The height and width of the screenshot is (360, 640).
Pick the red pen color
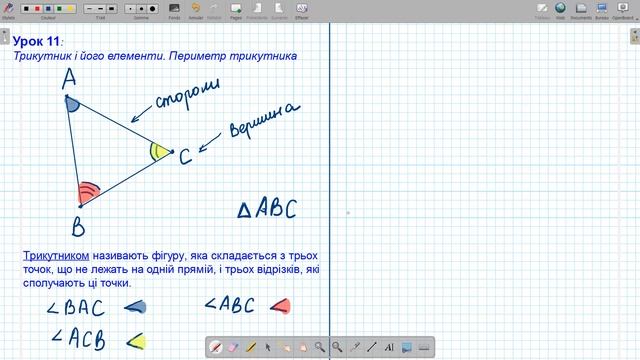37,9
